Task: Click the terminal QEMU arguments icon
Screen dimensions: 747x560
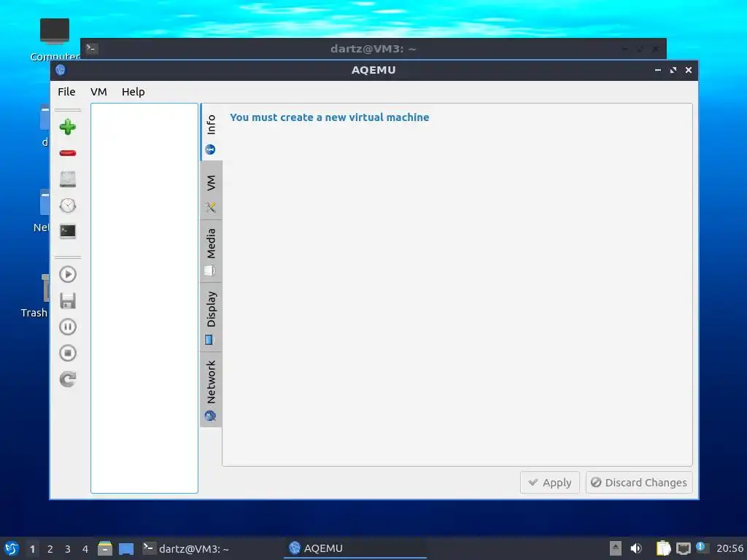Action: pos(68,231)
